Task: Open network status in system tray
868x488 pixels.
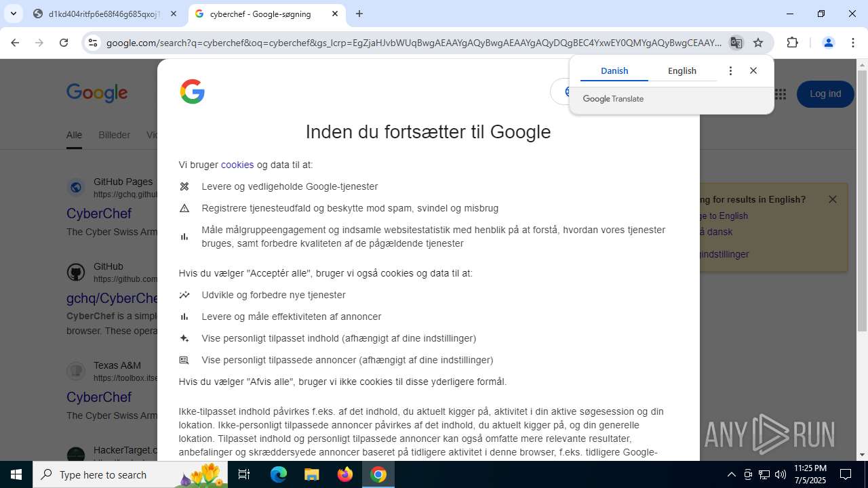Action: 764,474
